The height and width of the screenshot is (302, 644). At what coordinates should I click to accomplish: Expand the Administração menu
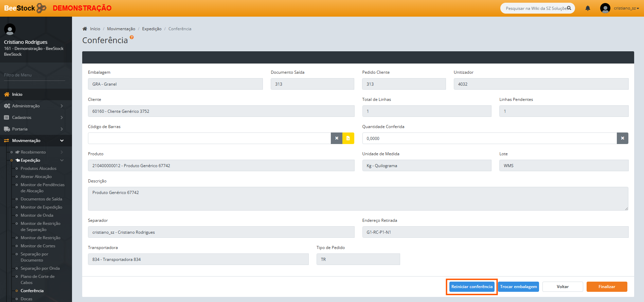pyautogui.click(x=34, y=106)
